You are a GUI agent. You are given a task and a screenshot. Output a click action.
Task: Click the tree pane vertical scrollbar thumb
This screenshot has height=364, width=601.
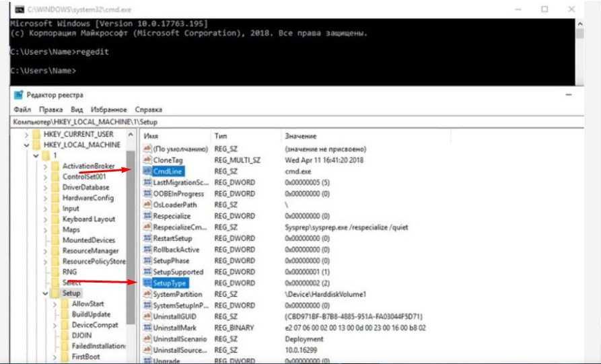click(131, 237)
